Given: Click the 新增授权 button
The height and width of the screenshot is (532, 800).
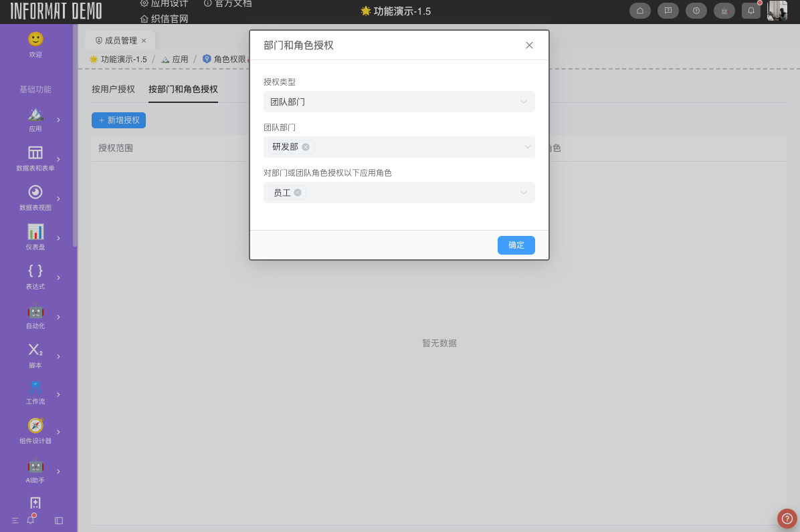Looking at the screenshot, I should tap(118, 120).
